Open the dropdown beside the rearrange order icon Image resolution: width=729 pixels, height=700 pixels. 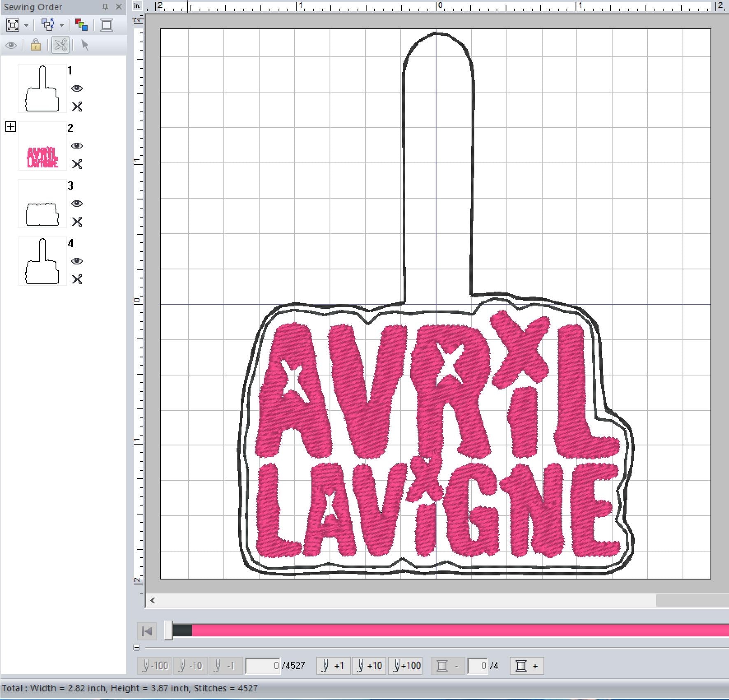tap(62, 25)
